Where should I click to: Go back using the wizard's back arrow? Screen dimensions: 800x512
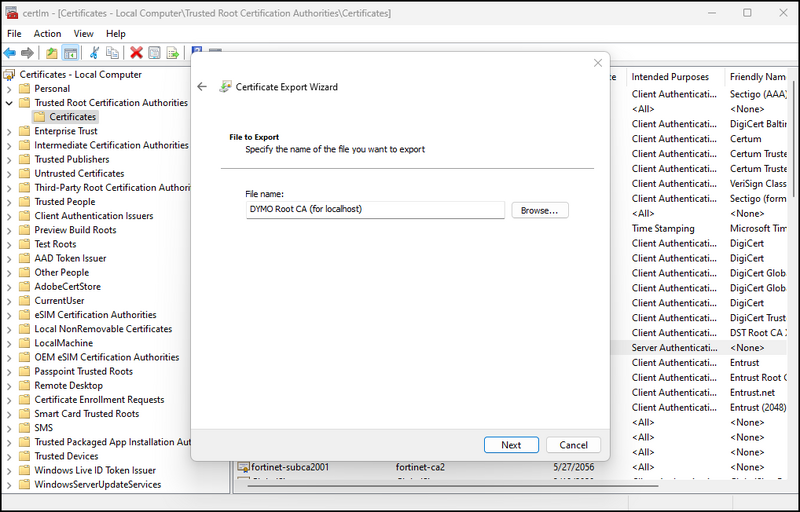202,87
